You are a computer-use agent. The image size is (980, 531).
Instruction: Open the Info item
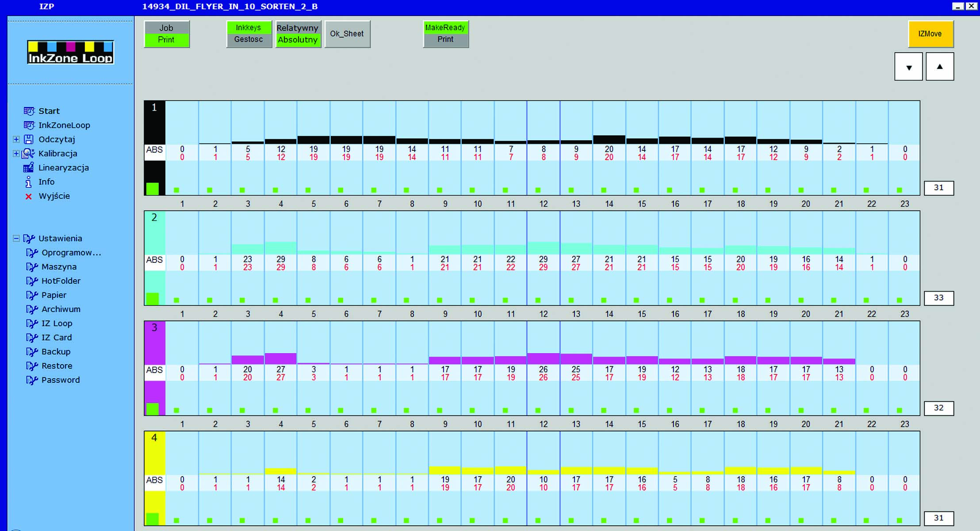click(x=46, y=182)
